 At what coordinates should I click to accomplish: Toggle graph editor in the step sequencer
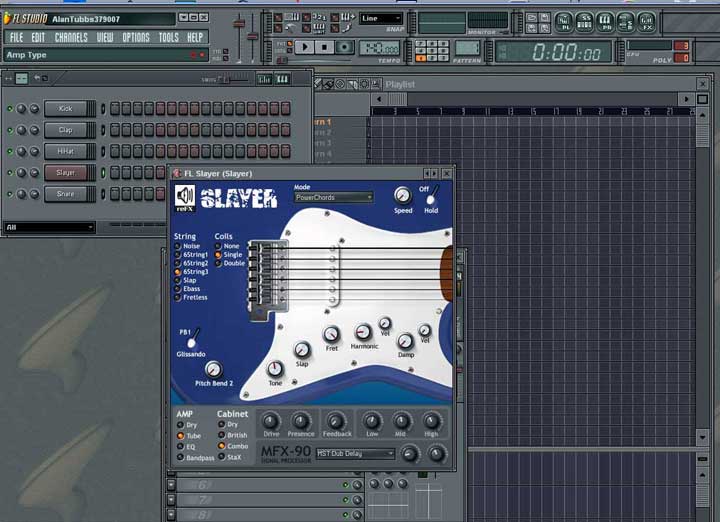(264, 79)
